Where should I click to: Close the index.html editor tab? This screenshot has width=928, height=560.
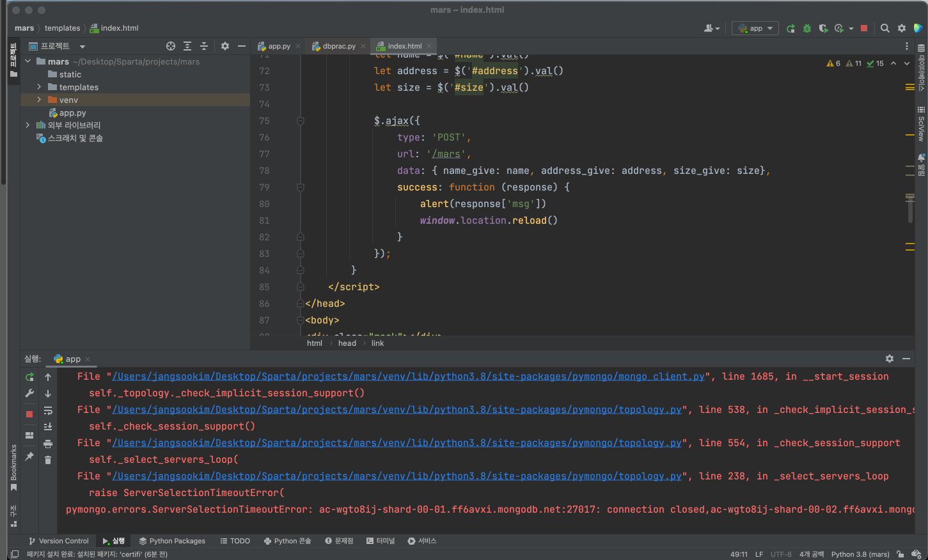click(429, 46)
